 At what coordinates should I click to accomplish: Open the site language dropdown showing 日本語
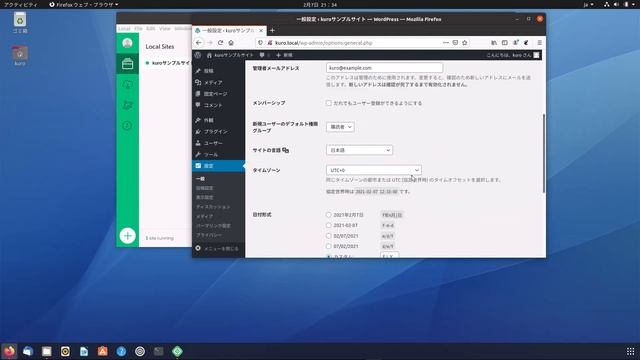click(359, 150)
